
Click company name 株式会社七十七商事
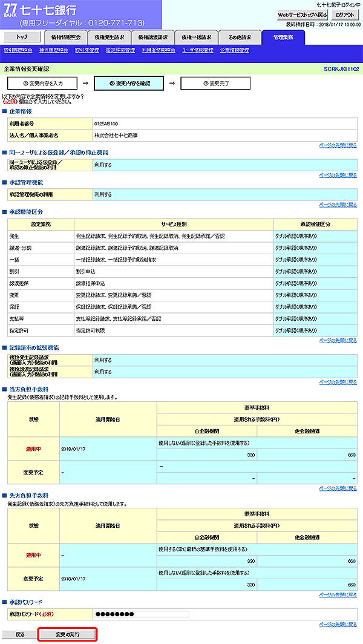coord(116,135)
